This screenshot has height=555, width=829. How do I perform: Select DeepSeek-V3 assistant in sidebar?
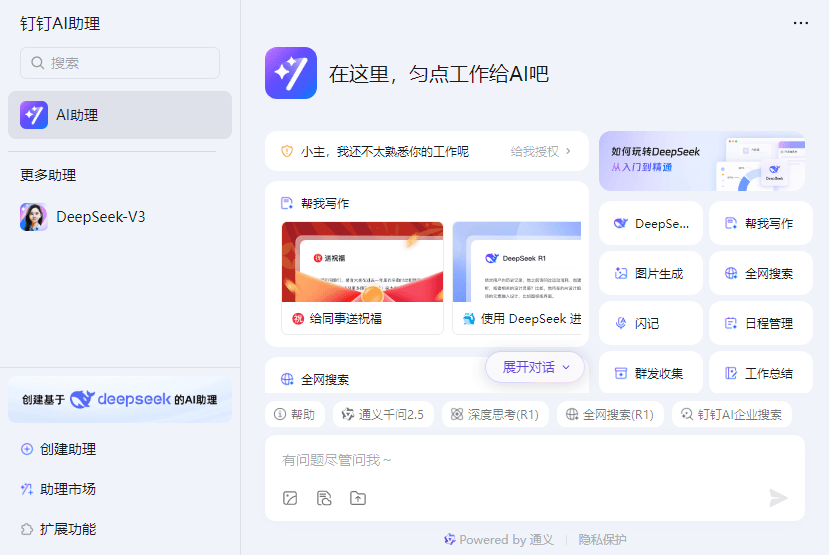click(100, 216)
